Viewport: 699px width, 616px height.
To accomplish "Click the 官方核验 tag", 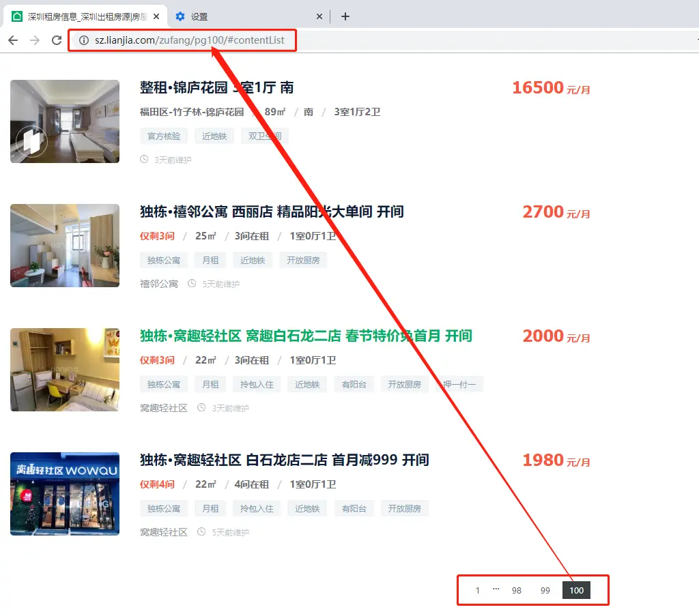I will click(164, 136).
